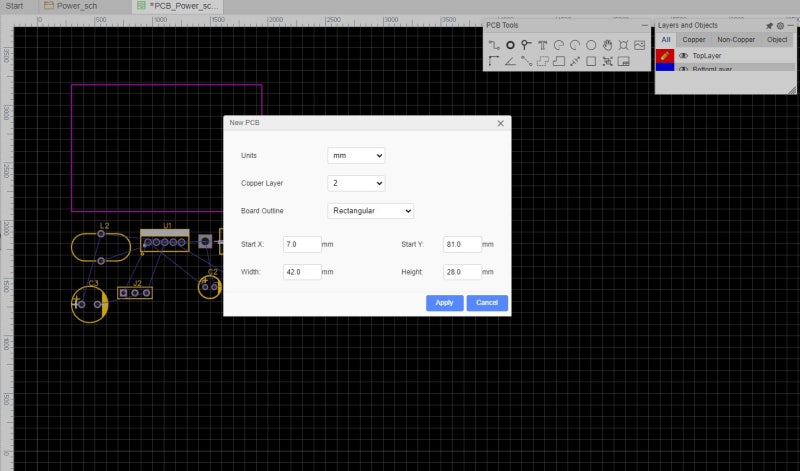Click the pencil on the red TopLayer swatch

[x=665, y=56]
